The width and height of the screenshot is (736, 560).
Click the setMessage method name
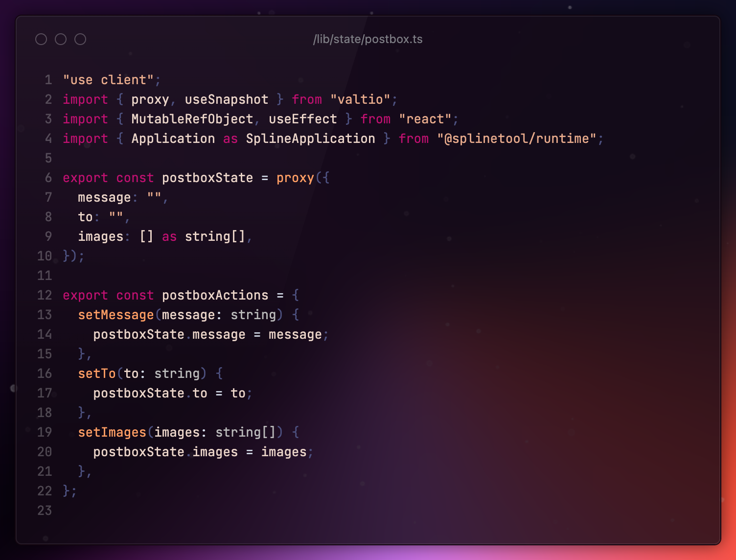[x=116, y=315]
